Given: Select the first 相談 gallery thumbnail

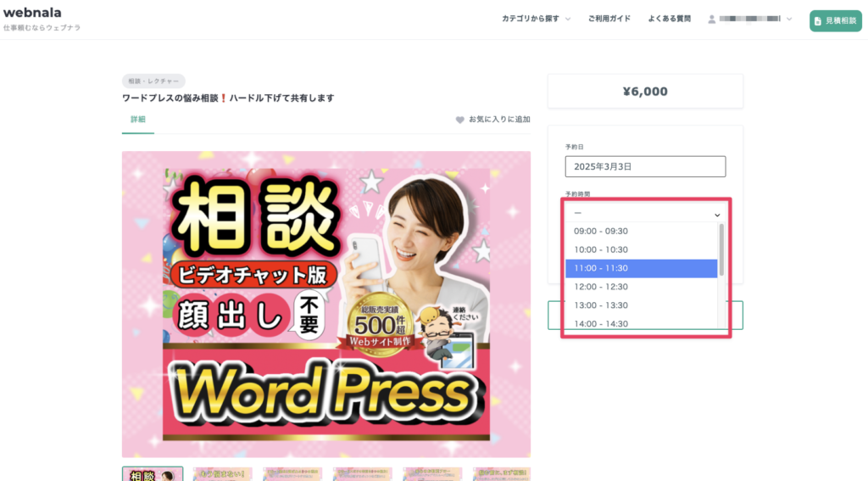Looking at the screenshot, I should click(153, 474).
